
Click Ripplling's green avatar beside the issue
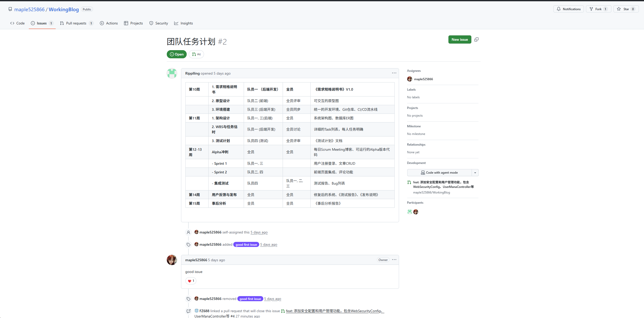172,73
